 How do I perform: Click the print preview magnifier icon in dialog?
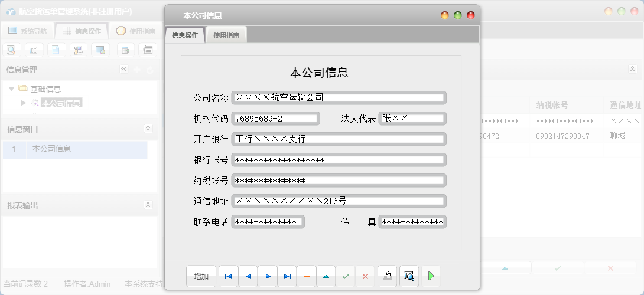(409, 276)
